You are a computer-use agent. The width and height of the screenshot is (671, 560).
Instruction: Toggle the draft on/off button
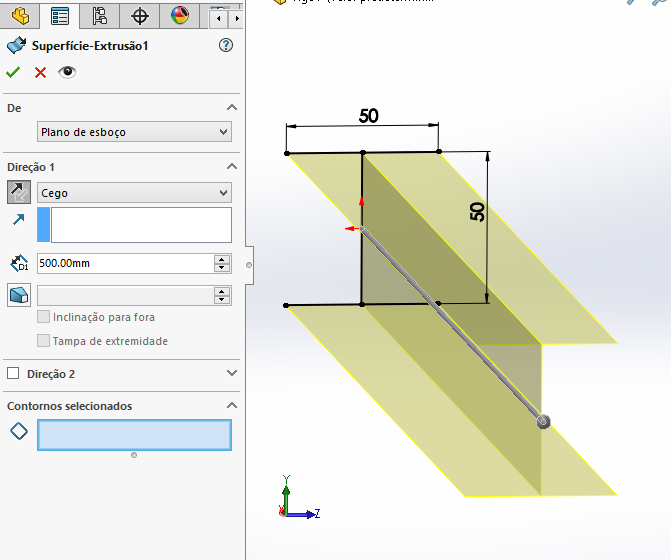19,295
